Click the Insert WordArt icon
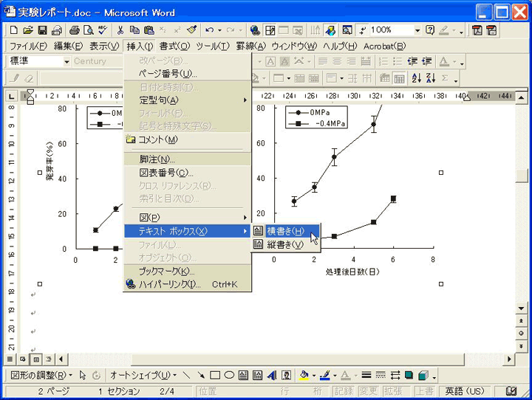Image resolution: width=532 pixels, height=400 pixels. pyautogui.click(x=271, y=375)
